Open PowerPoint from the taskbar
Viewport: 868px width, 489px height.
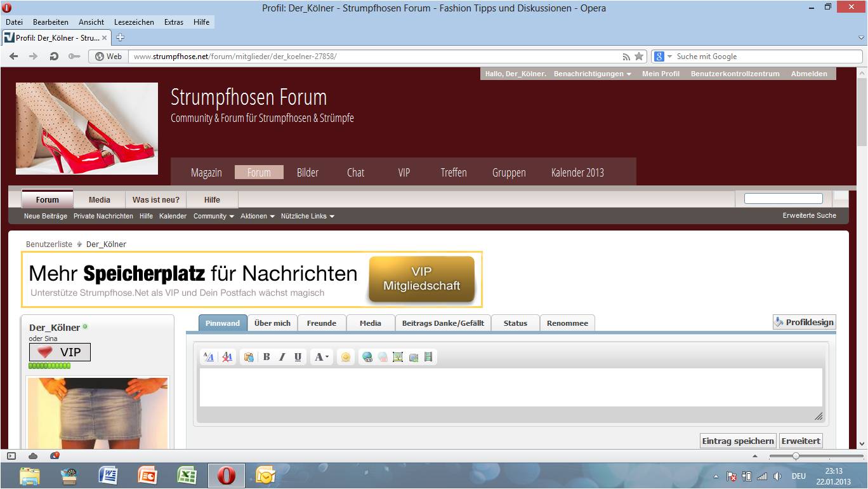[x=147, y=476]
